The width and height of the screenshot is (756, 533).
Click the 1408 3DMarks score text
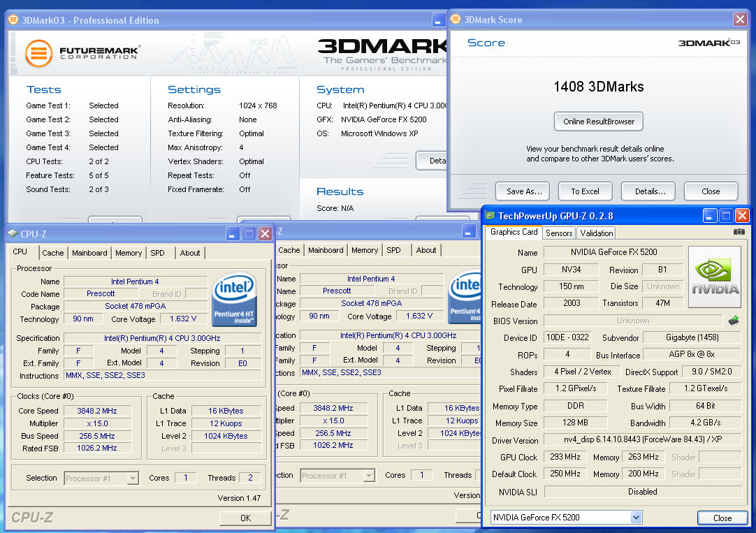pos(598,87)
